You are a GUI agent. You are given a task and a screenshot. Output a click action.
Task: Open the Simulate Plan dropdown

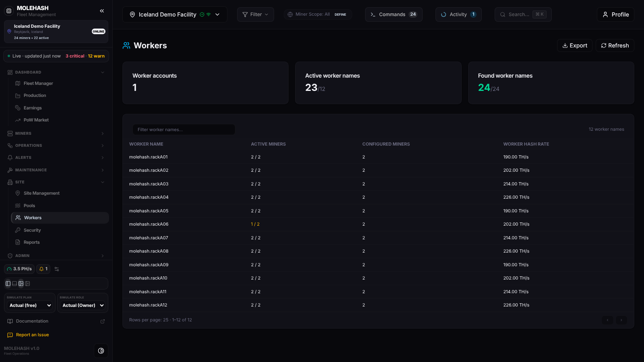[x=30, y=305]
